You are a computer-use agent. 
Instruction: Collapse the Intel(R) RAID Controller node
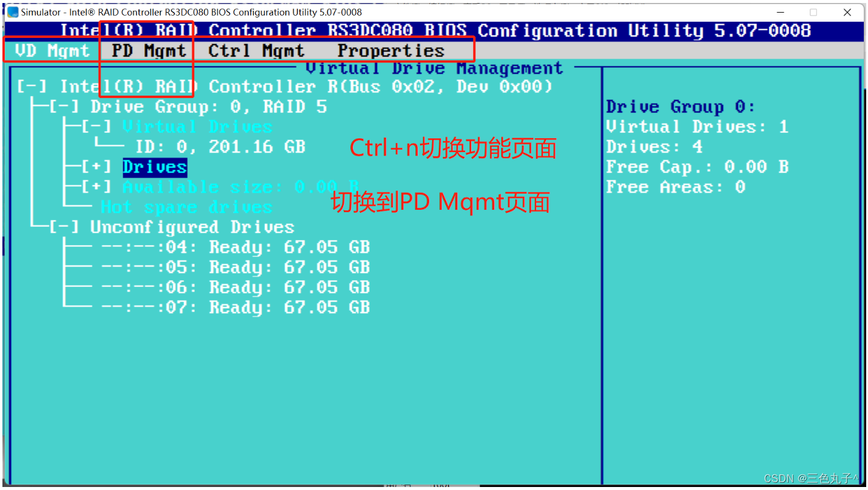click(x=31, y=87)
